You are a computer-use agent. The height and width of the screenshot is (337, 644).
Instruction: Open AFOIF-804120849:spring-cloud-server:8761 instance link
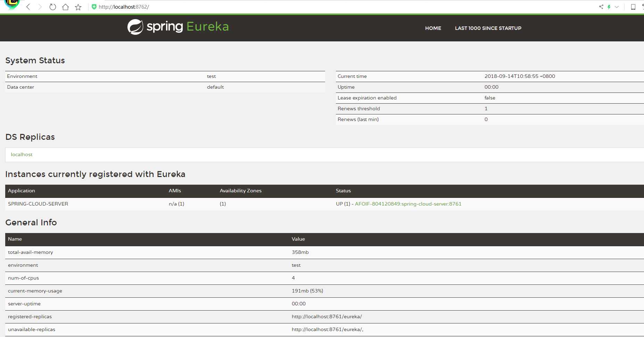(x=408, y=204)
